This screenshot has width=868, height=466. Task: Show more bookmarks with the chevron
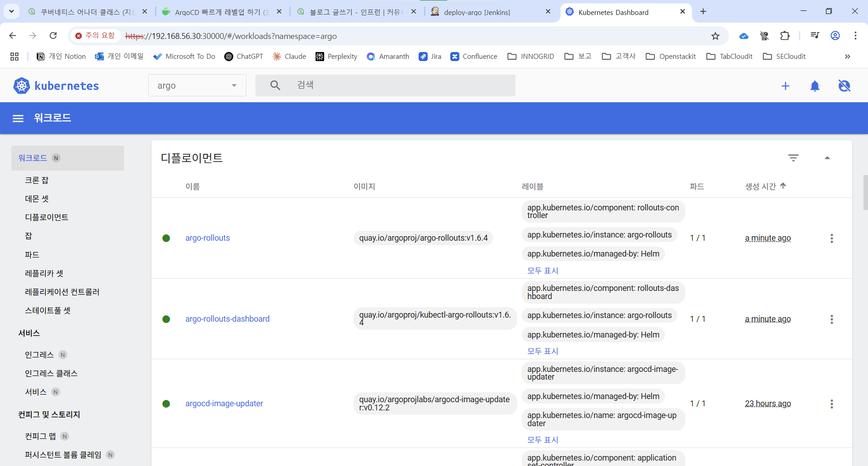tap(848, 57)
